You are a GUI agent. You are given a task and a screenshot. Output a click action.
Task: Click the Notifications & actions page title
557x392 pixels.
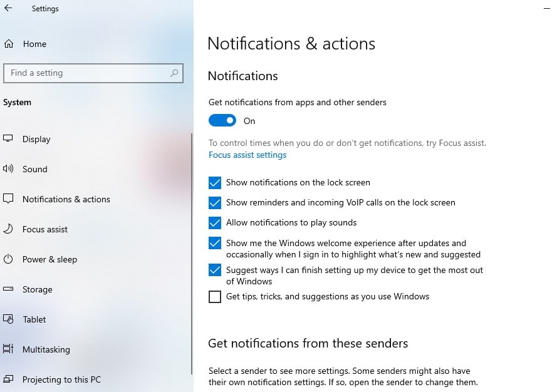tap(291, 44)
